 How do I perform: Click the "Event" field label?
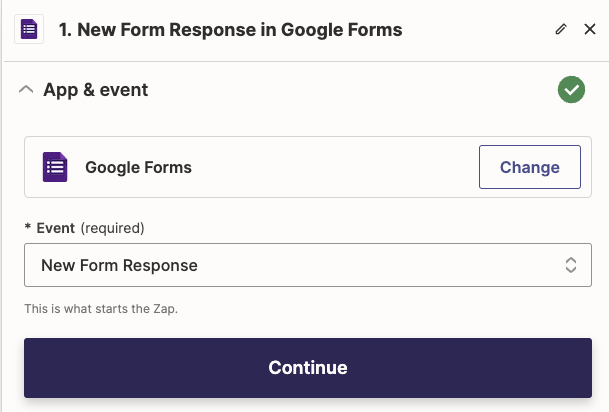[x=55, y=228]
